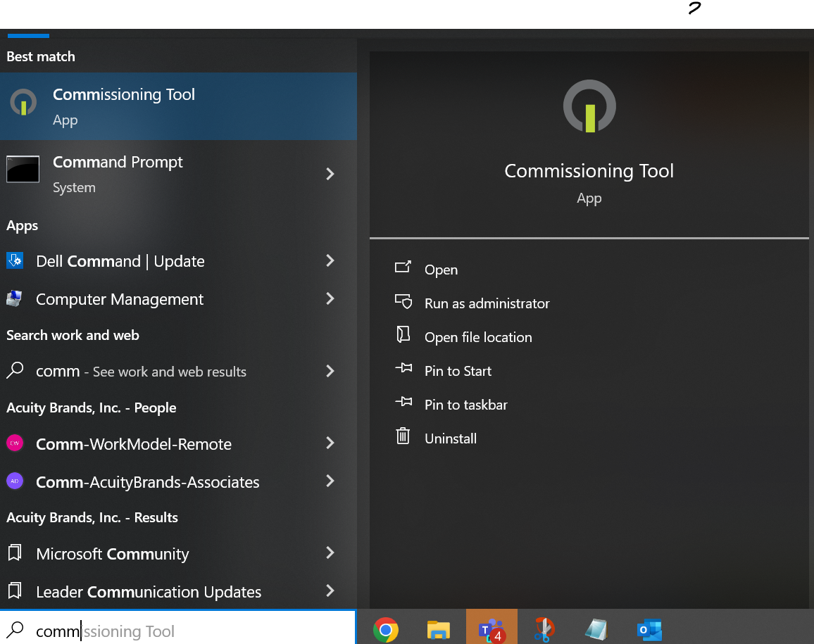Select the Command Prompt terminal icon
The height and width of the screenshot is (644, 814).
(23, 169)
